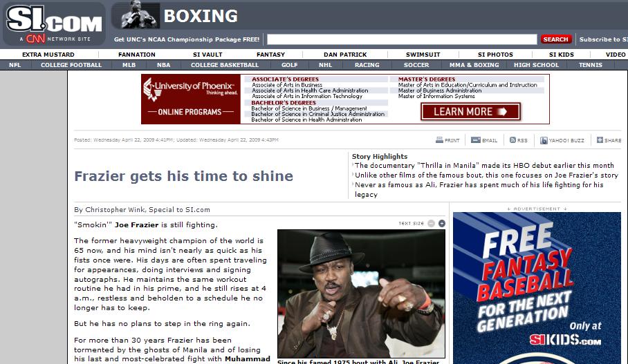Click the LEARN MORE ad button
Viewport: 628px width, 364px height.
[470, 112]
